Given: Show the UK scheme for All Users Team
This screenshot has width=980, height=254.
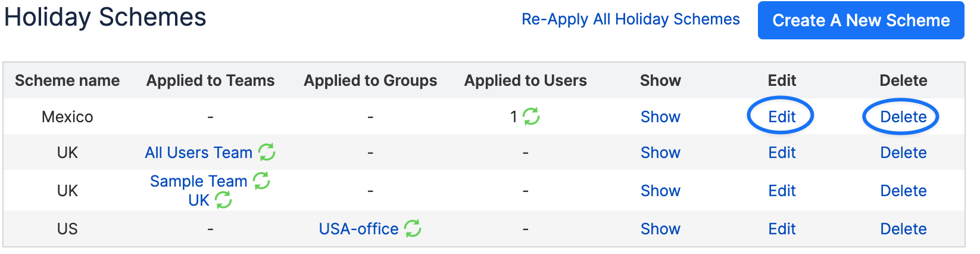Looking at the screenshot, I should click(x=660, y=153).
